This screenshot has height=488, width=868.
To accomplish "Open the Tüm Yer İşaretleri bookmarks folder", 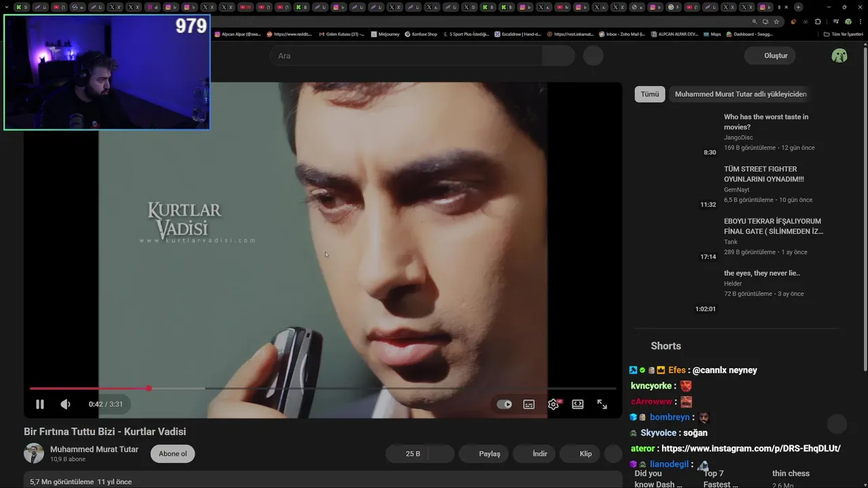I will click(844, 34).
